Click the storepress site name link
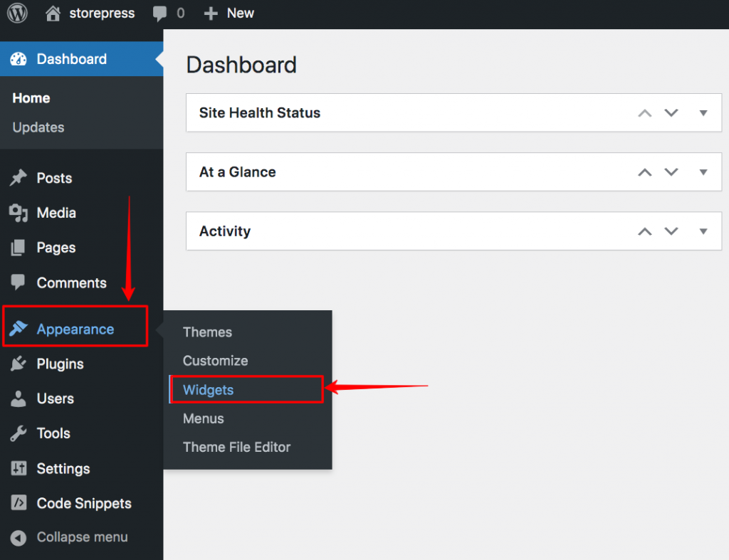 (x=101, y=14)
